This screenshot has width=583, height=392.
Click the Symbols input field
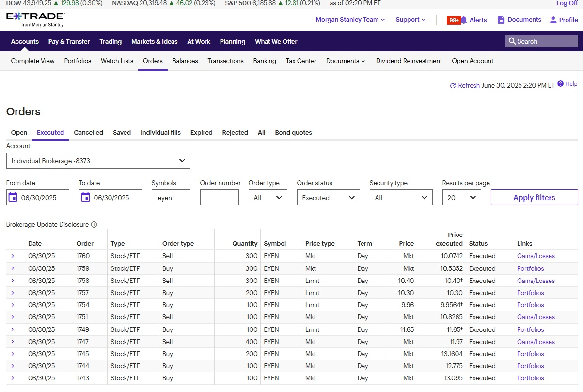[171, 198]
